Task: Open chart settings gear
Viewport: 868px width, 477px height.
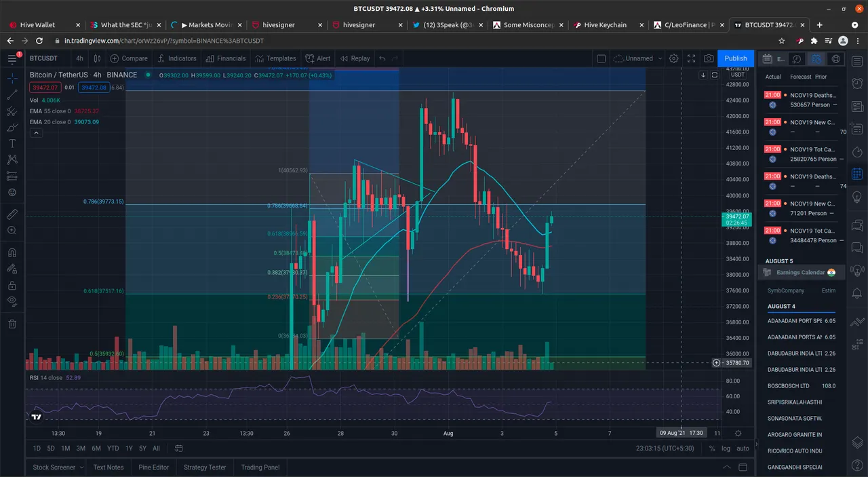Action: (x=673, y=58)
